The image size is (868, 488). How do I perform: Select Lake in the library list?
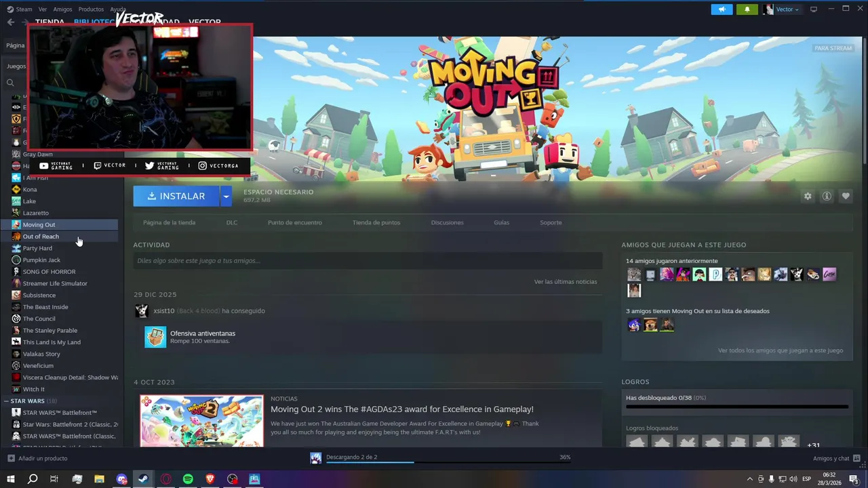pyautogui.click(x=29, y=201)
